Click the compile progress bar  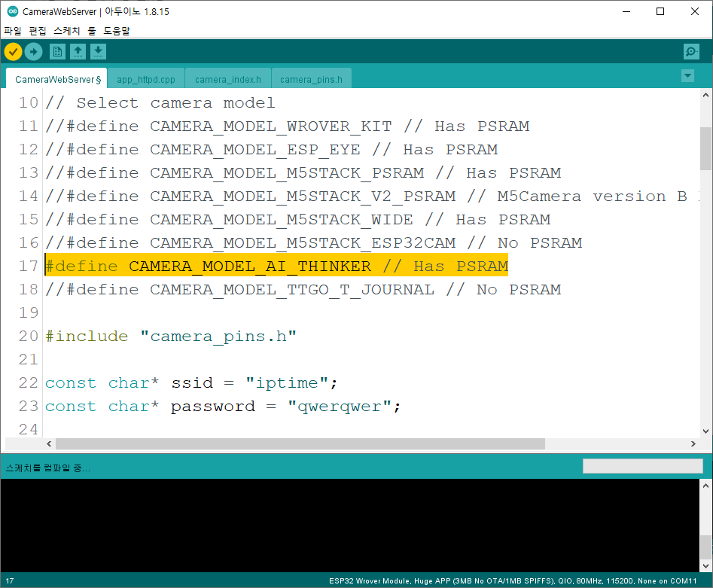click(641, 466)
